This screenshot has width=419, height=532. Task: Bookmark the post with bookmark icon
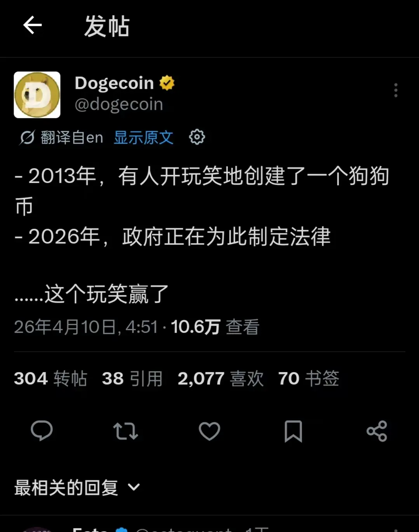[x=293, y=431]
